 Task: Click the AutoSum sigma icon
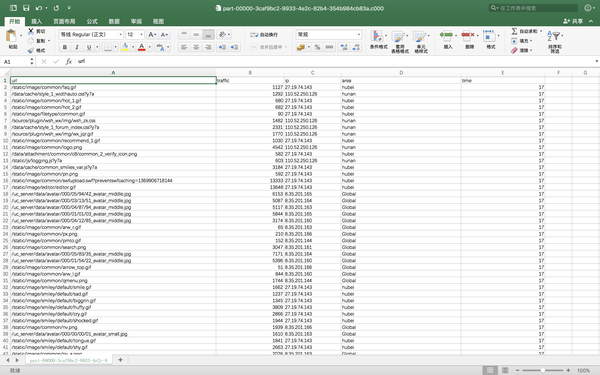coord(514,31)
